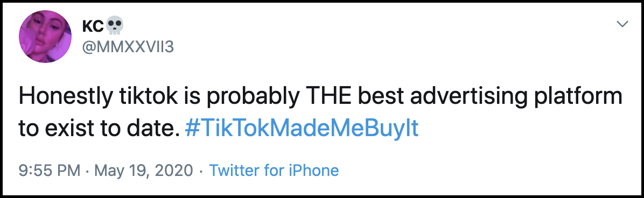Image resolution: width=644 pixels, height=198 pixels.
Task: Click KC's purple profile avatar
Action: click(45, 37)
